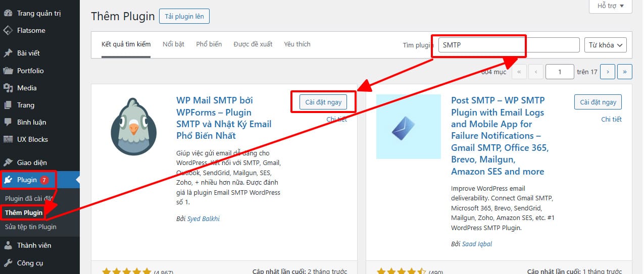Click the Flatsome diamond icon

(8, 30)
